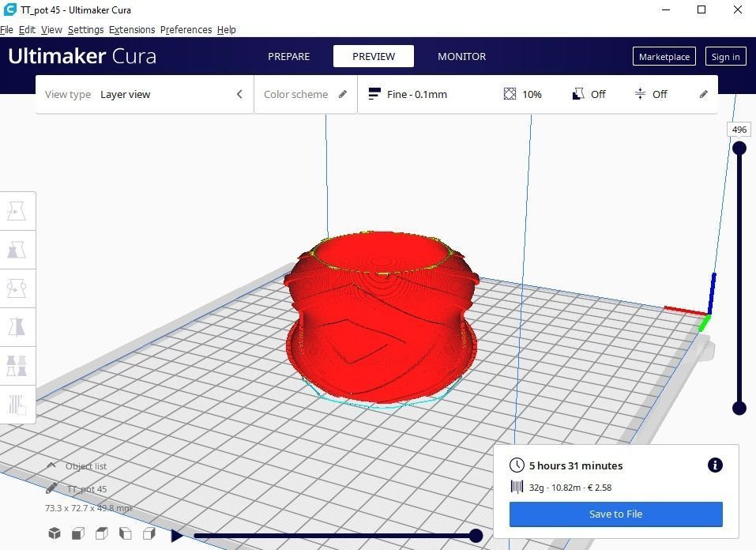Click the adhesion Off icon
Viewport: 756px width, 550px height.
pyautogui.click(x=640, y=94)
